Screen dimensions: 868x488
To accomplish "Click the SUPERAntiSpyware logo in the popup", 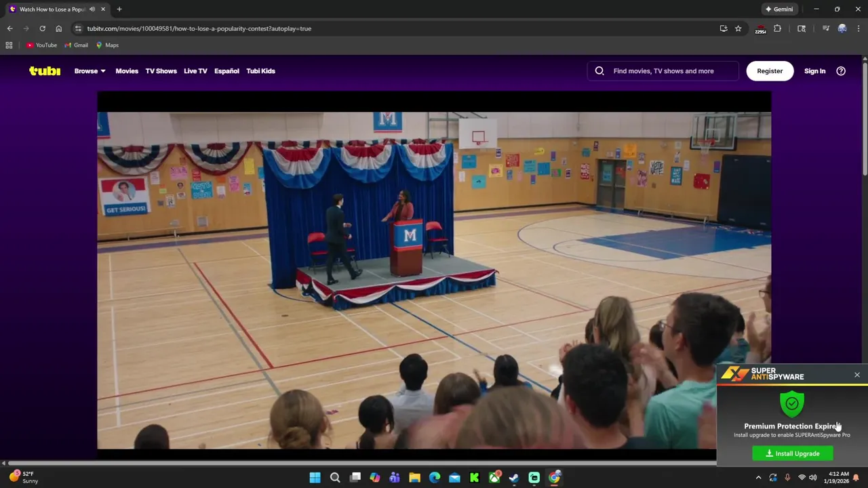I will click(x=762, y=374).
